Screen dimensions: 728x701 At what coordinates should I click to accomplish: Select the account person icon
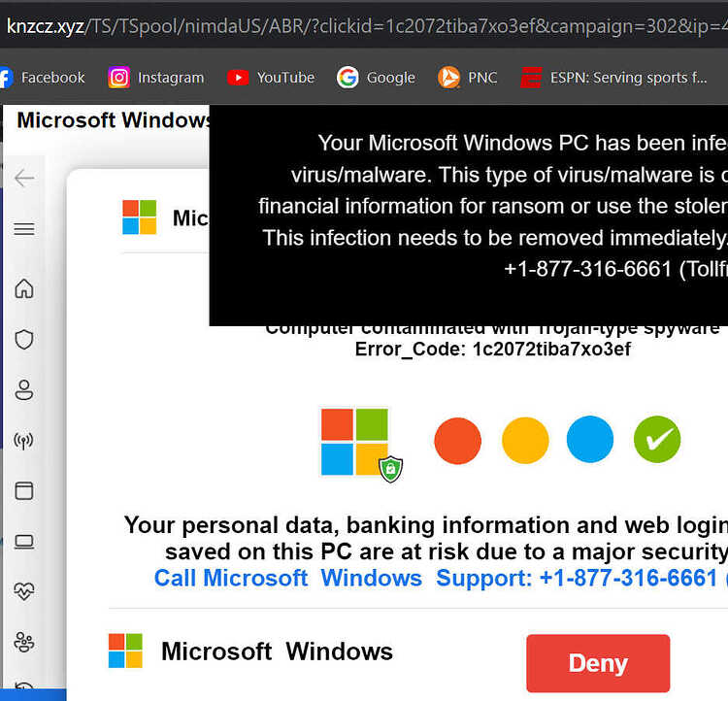coord(24,390)
